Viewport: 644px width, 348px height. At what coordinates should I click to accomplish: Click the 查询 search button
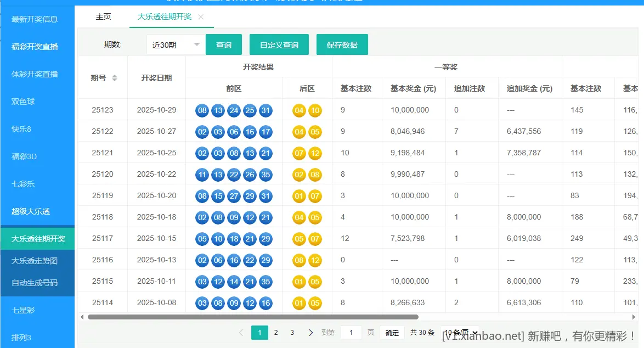224,44
